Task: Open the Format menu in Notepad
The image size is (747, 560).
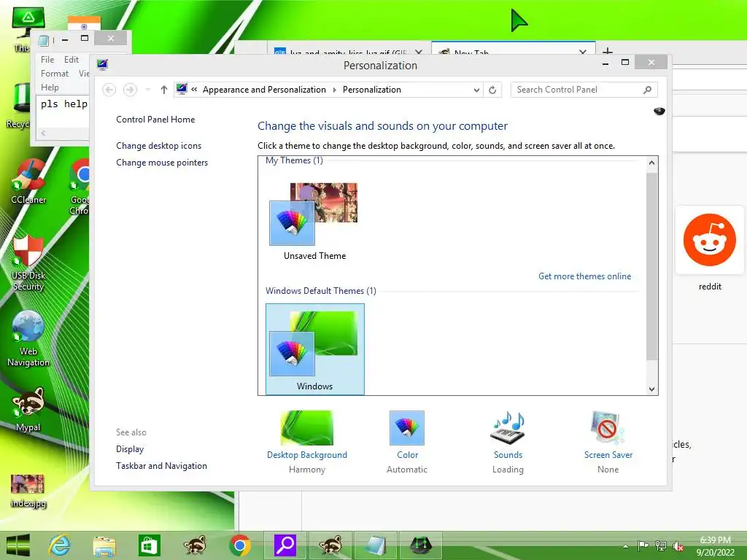Action: coord(54,74)
